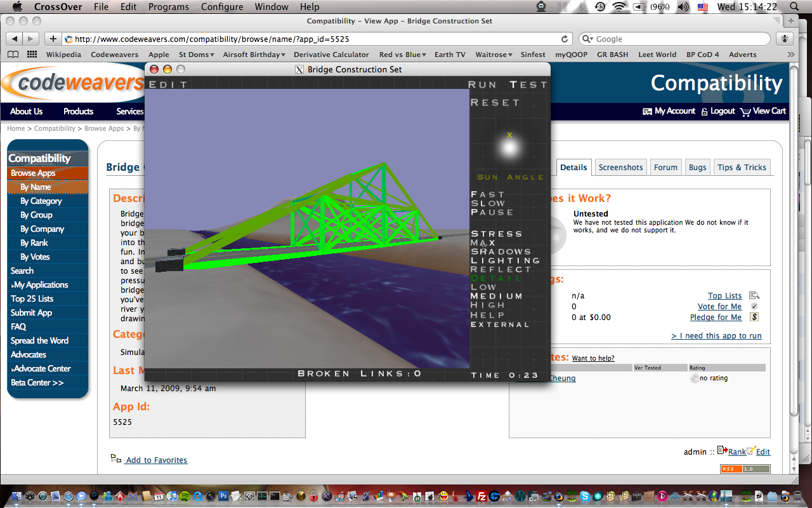Viewport: 812px width, 508px height.
Task: Click the View Cart icon next to Logout
Action: (746, 110)
